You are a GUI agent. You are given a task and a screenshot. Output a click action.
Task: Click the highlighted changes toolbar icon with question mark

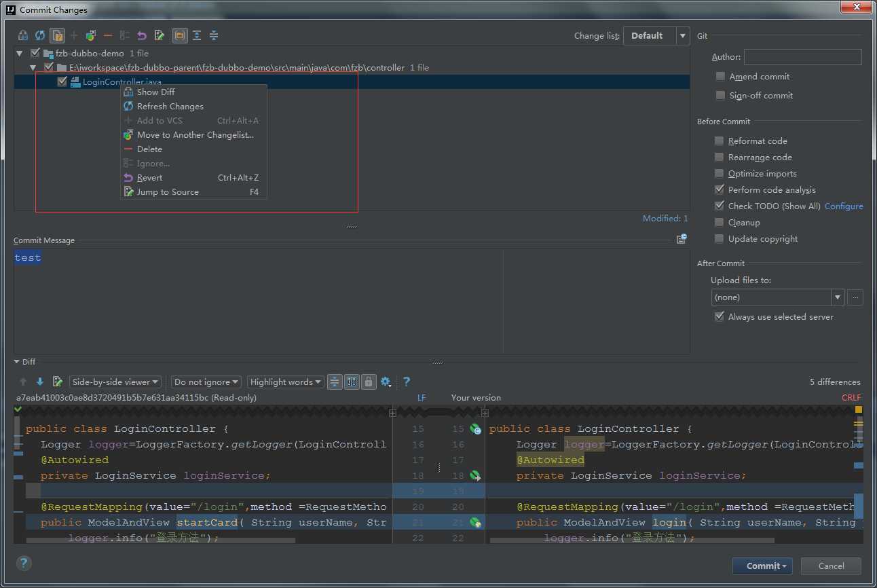tap(58, 35)
